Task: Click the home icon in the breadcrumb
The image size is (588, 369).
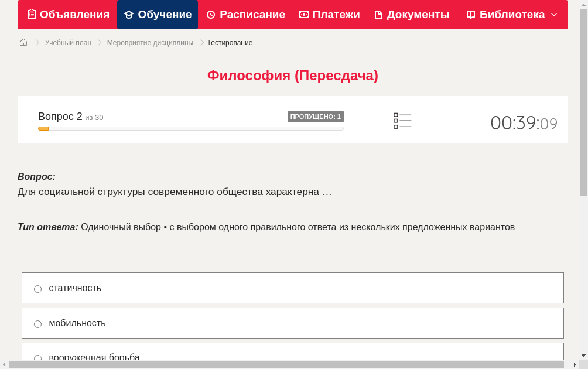Action: tap(23, 42)
